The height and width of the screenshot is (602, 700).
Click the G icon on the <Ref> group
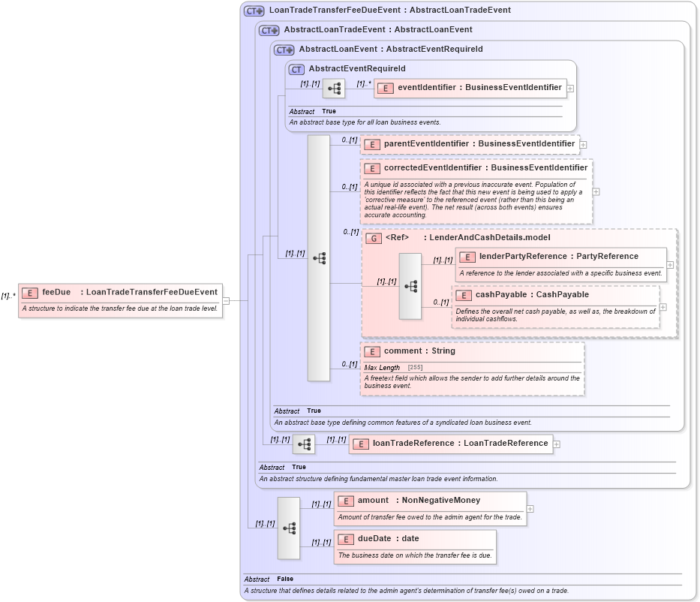373,238
